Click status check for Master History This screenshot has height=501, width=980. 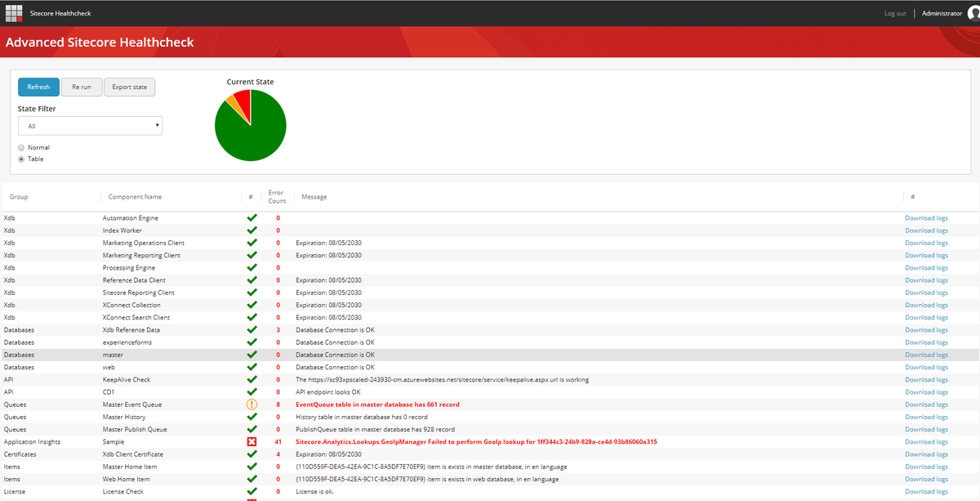point(252,417)
